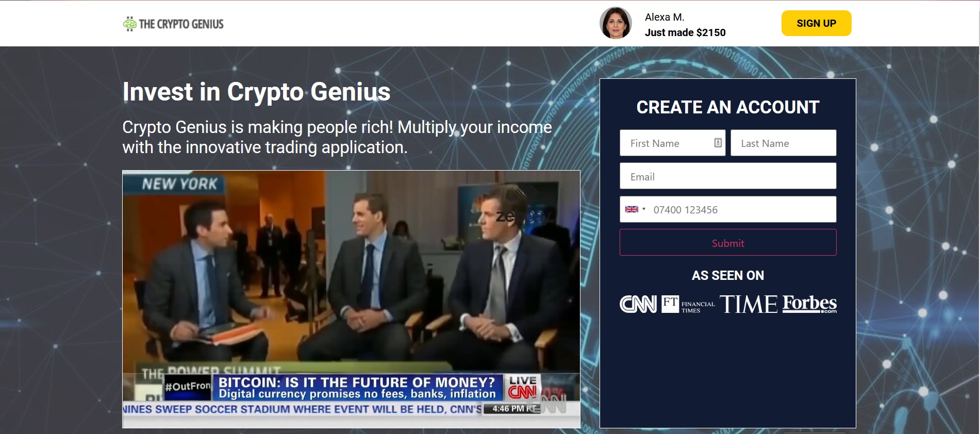This screenshot has width=980, height=434.
Task: Click the "Invest in Crypto Genius" heading
Action: pos(256,92)
